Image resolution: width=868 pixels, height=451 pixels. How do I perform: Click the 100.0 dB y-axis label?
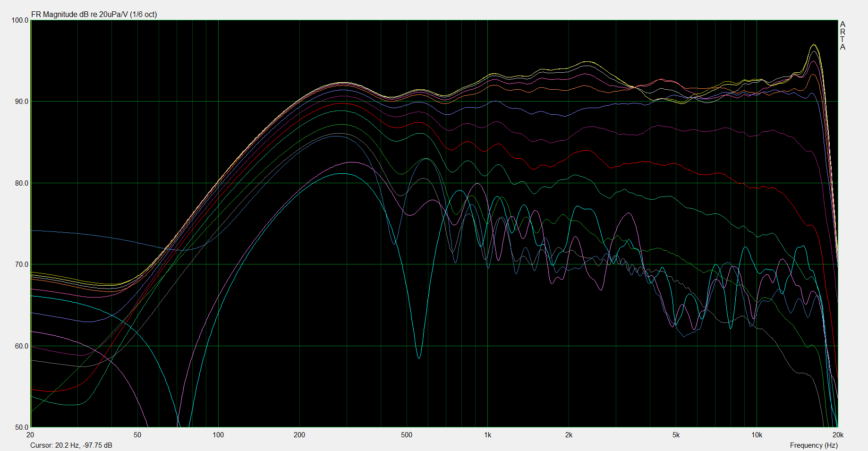coord(20,20)
